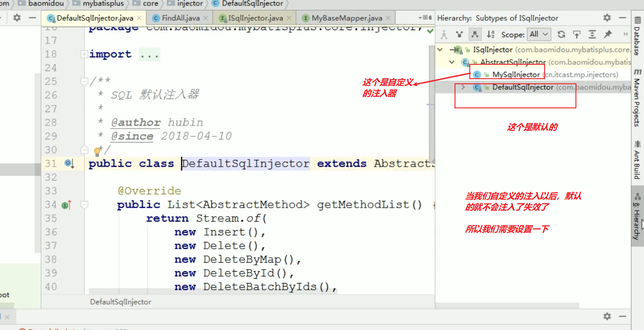Click new DeleteByMap() in code

pyautogui.click(x=238, y=260)
